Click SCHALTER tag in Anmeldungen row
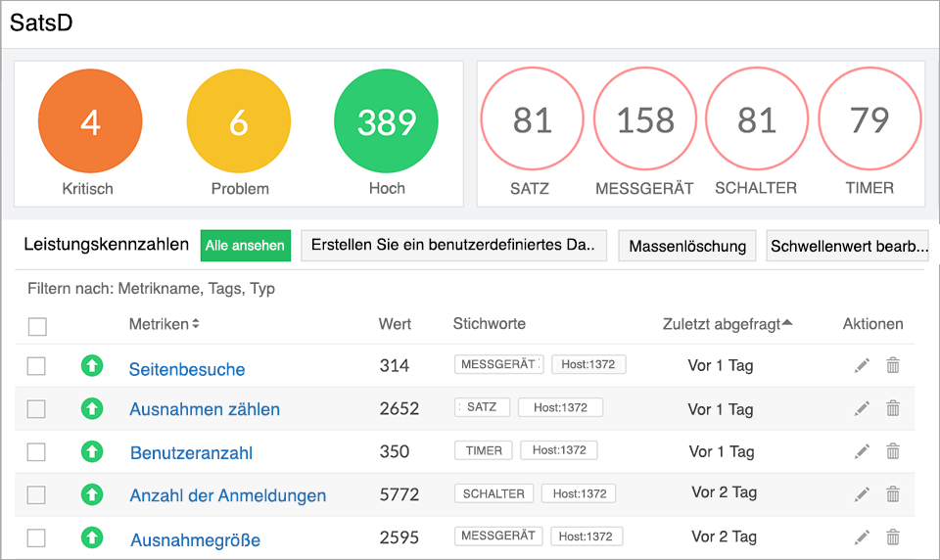940x560 pixels. 493,493
